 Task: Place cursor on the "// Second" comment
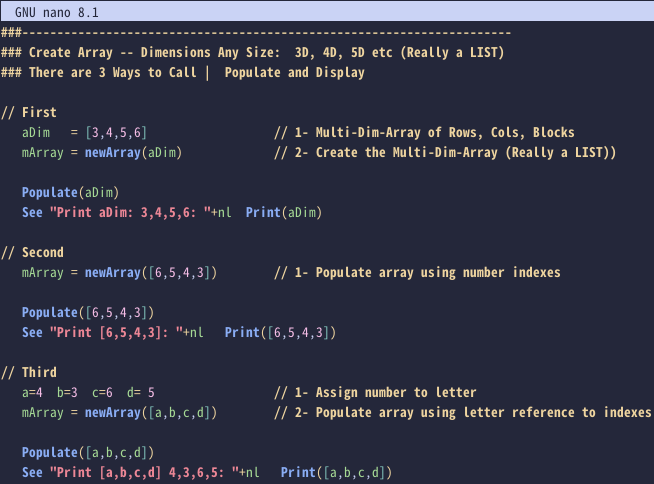tap(32, 252)
